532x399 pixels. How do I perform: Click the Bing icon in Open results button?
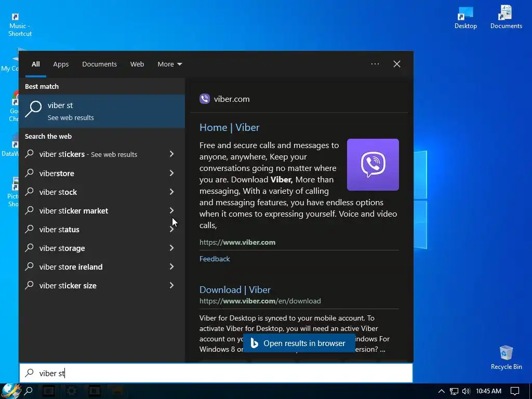(x=255, y=343)
